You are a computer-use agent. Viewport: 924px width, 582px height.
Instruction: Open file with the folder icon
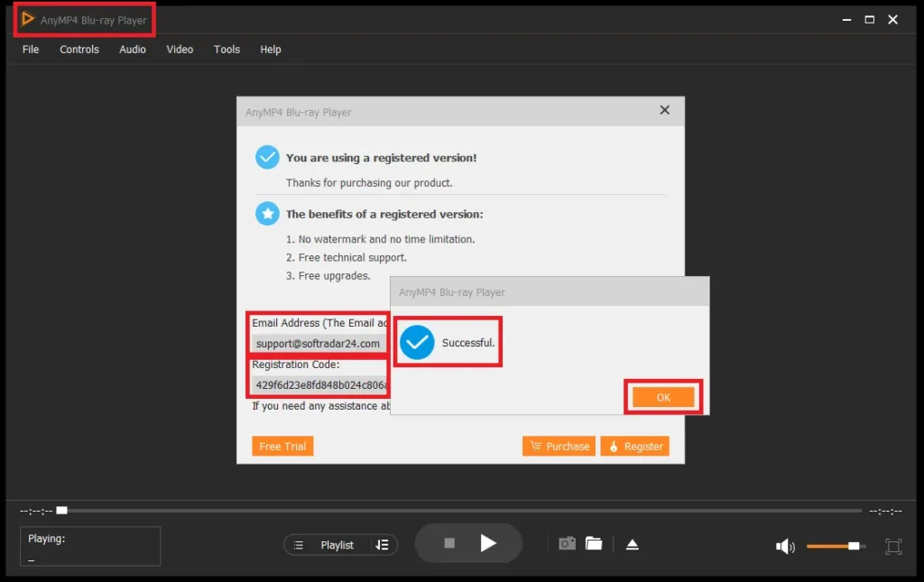click(594, 543)
